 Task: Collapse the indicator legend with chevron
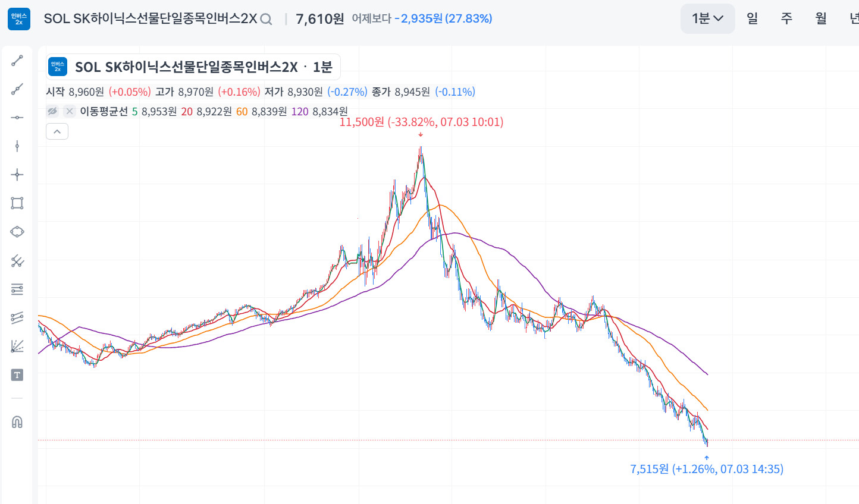click(x=57, y=131)
